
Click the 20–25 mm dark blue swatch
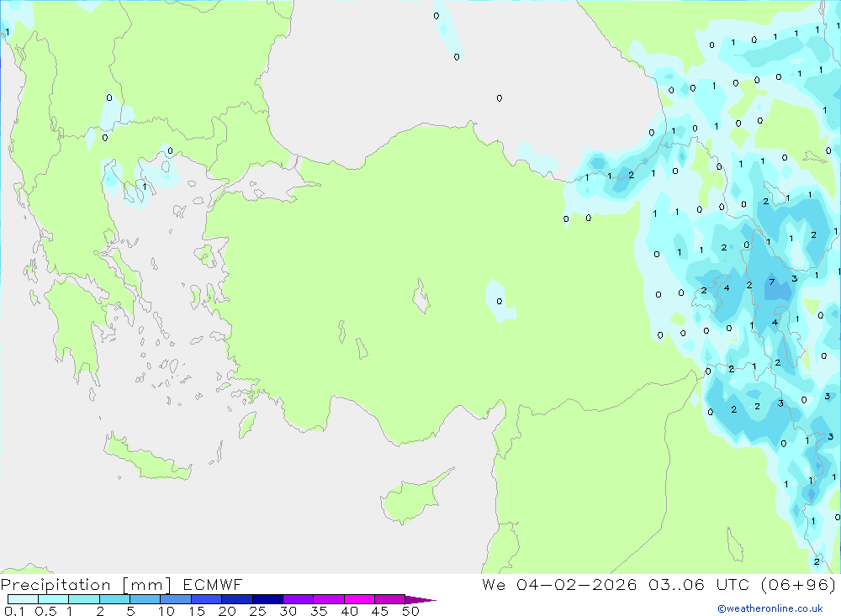click(237, 599)
